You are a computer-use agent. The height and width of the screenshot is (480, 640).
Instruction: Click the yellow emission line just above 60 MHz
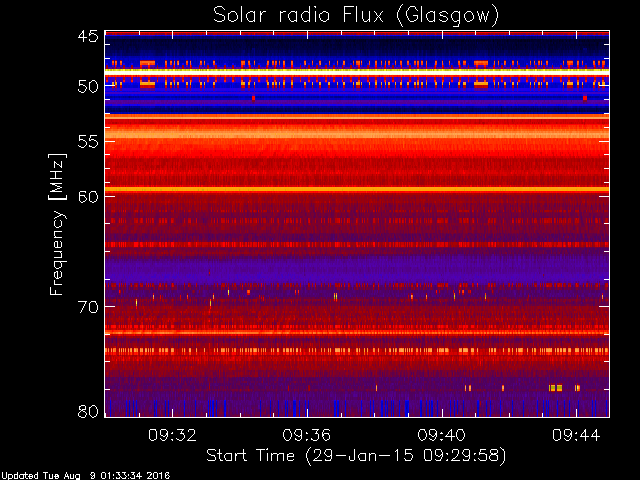tap(357, 189)
